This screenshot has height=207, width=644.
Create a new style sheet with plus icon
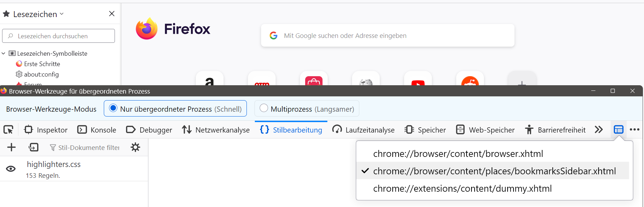[x=11, y=148]
